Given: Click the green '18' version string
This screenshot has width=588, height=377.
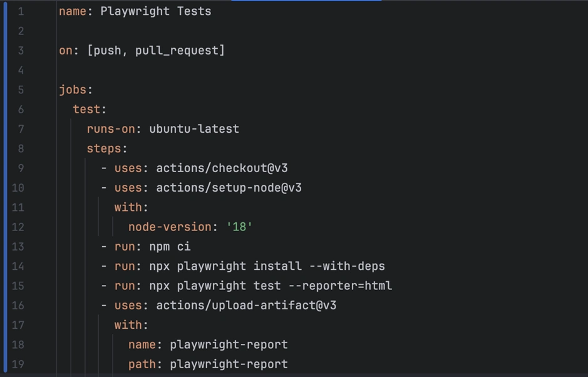Looking at the screenshot, I should [239, 227].
